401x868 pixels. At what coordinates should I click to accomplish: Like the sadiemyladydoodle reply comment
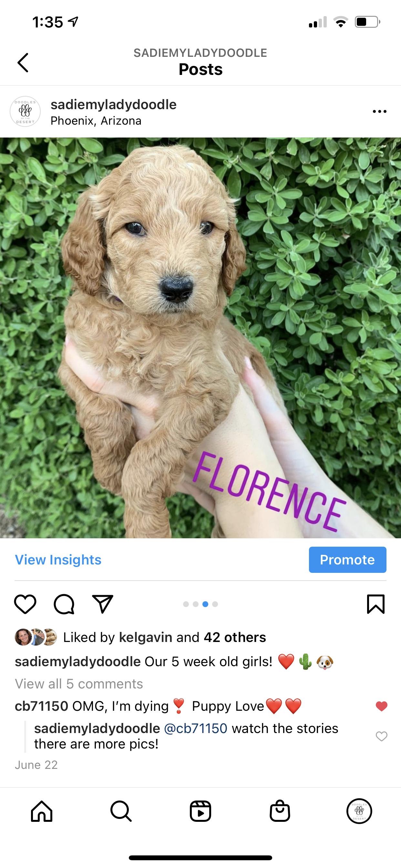click(381, 736)
